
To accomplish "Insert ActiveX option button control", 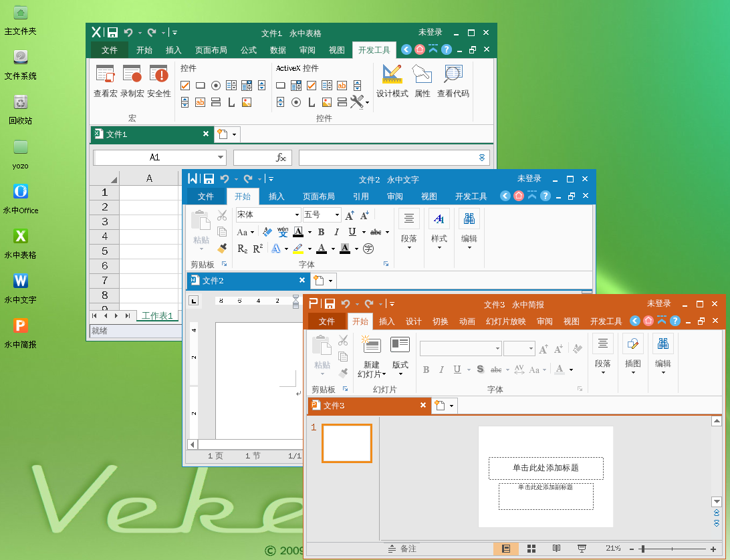I will 295,102.
